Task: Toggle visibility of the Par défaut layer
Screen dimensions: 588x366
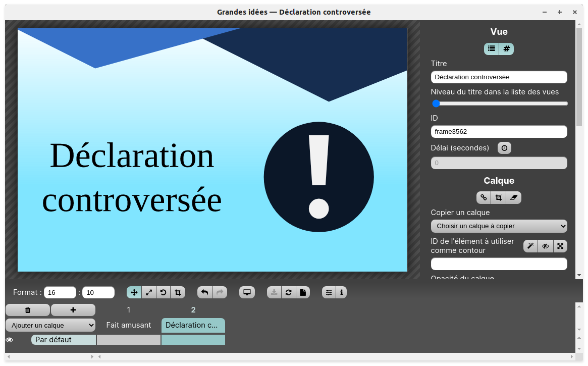Action: pos(9,340)
